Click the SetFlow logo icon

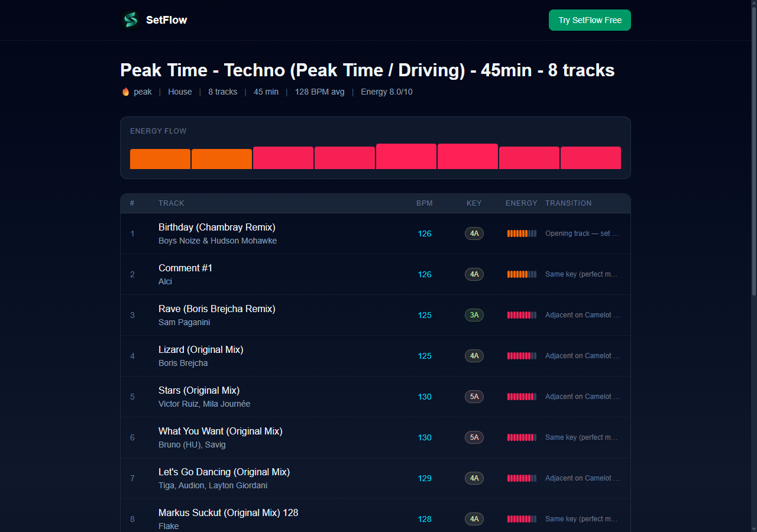[x=130, y=20]
